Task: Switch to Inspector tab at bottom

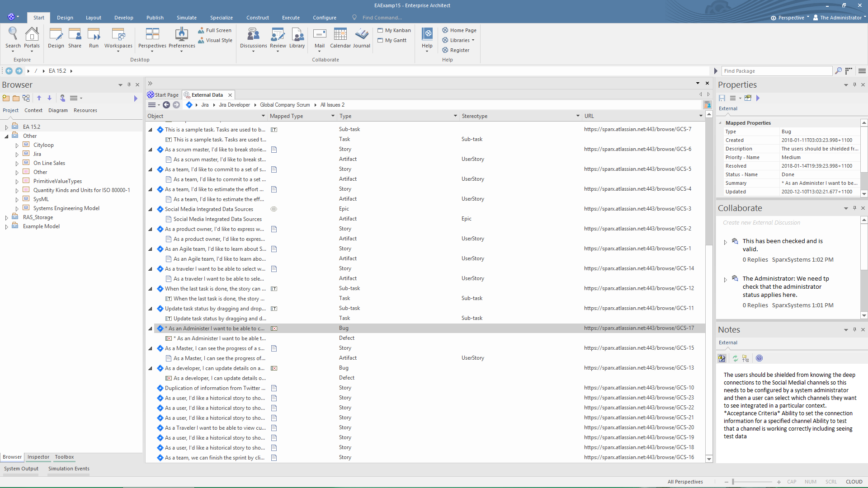Action: (38, 457)
